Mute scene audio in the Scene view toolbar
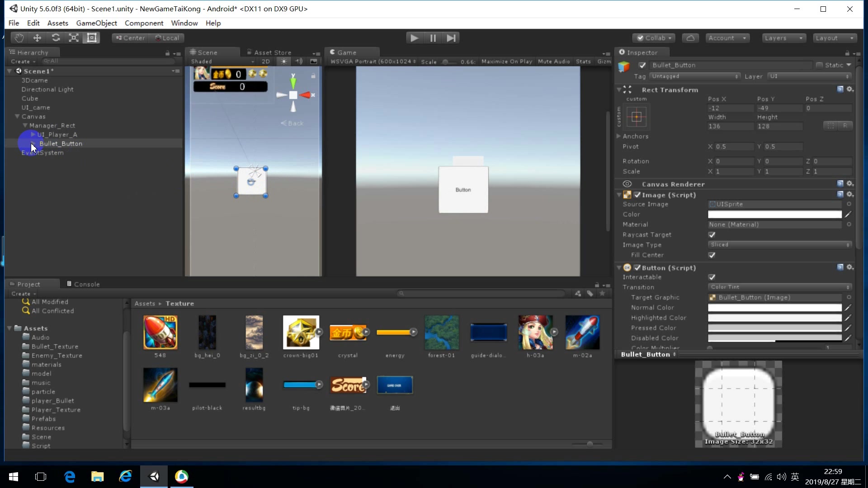Screen dimensions: 868x488 coord(298,61)
